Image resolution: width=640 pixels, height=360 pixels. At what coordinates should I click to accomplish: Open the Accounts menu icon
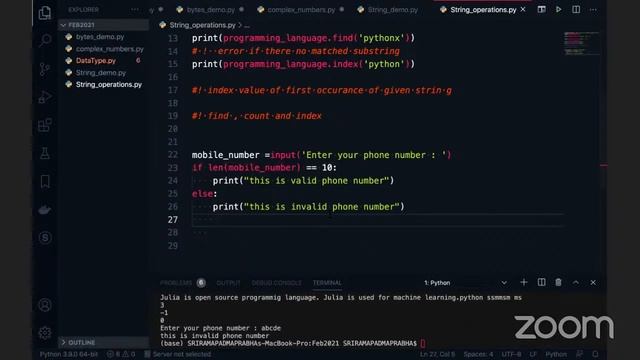click(45, 305)
